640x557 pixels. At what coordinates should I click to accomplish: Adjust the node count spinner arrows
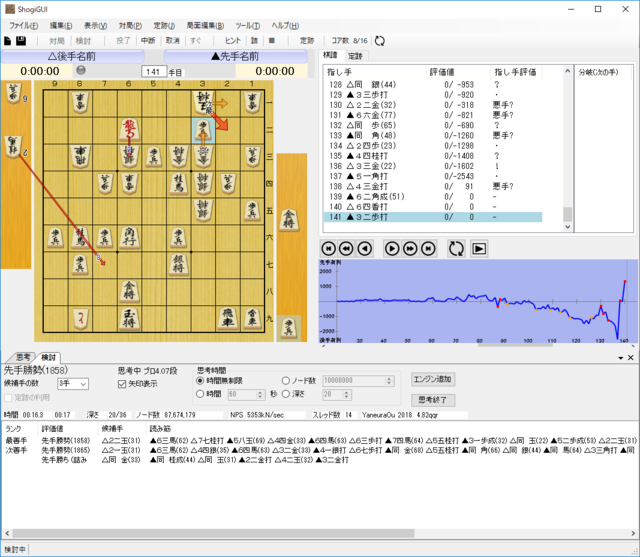389,381
